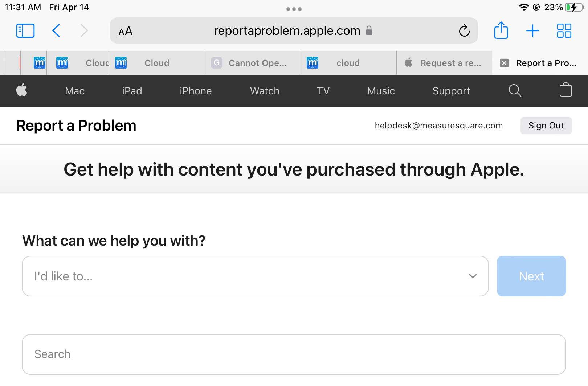Viewport: 588px width, 386px height.
Task: Tap the Wi-Fi status icon
Action: 524,7
